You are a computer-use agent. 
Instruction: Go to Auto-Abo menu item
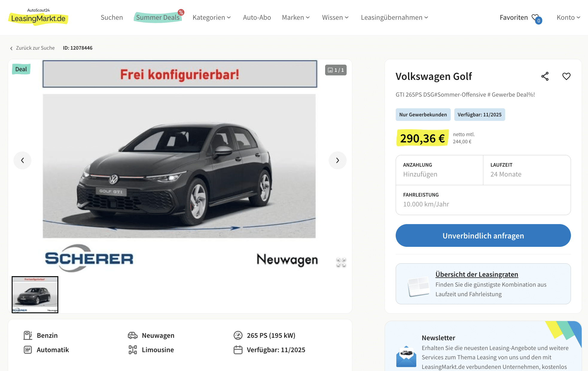pyautogui.click(x=257, y=17)
